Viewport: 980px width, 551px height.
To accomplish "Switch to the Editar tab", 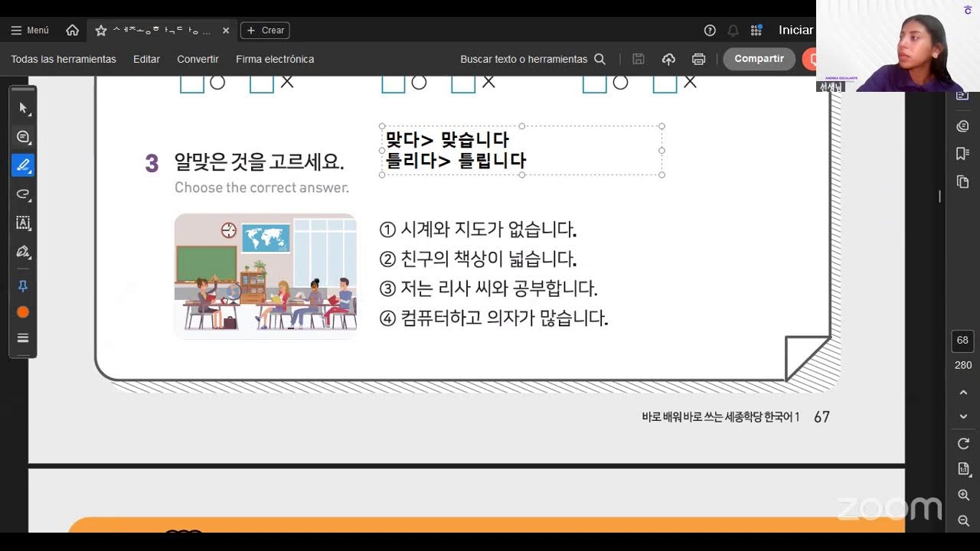I will [146, 59].
